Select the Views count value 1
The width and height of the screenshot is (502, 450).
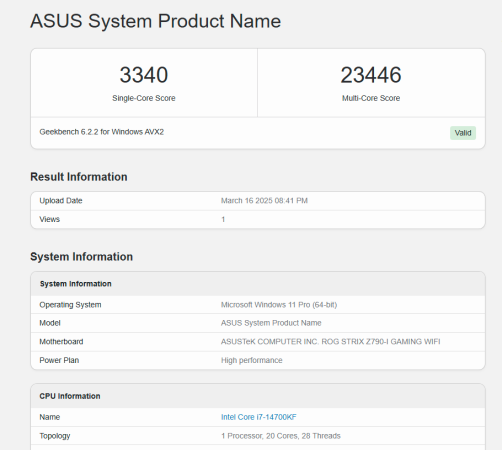tap(223, 219)
